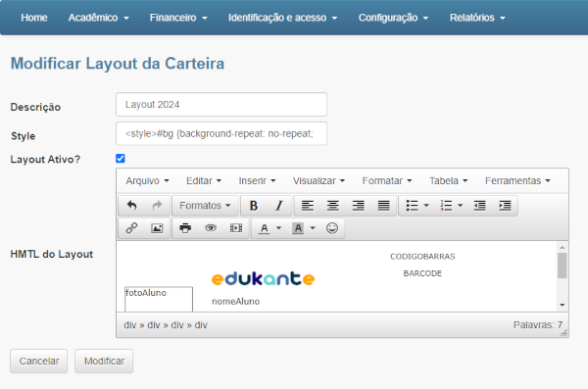
Task: Open the Formatos dropdown
Action: (205, 206)
